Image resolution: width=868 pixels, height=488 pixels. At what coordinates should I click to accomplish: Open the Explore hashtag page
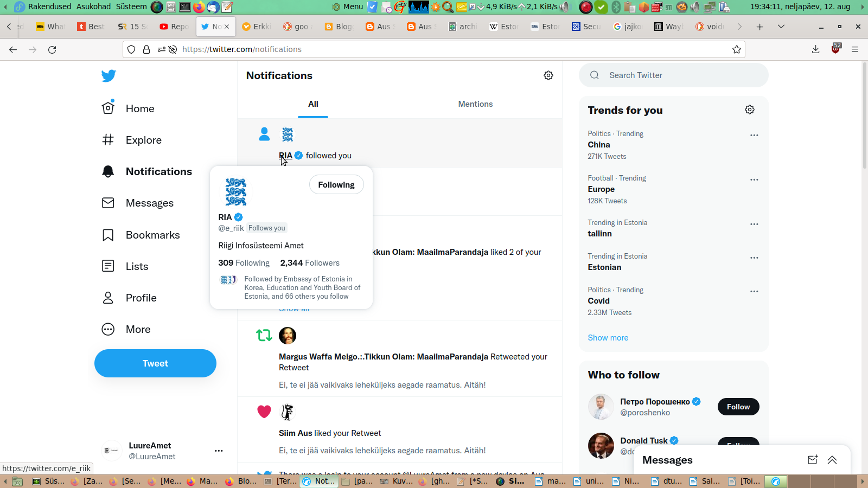[132, 140]
